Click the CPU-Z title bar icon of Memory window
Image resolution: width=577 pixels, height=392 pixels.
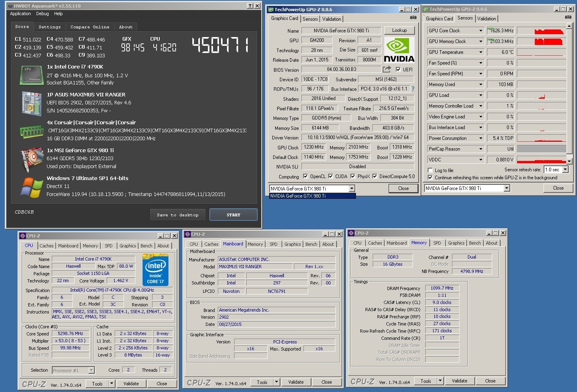(x=351, y=233)
